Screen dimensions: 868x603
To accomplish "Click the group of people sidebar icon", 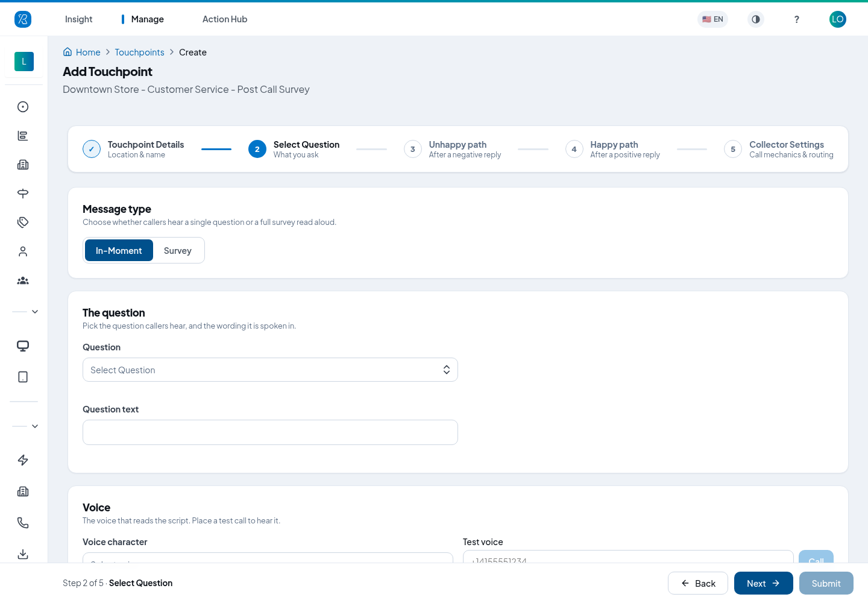I will [23, 280].
